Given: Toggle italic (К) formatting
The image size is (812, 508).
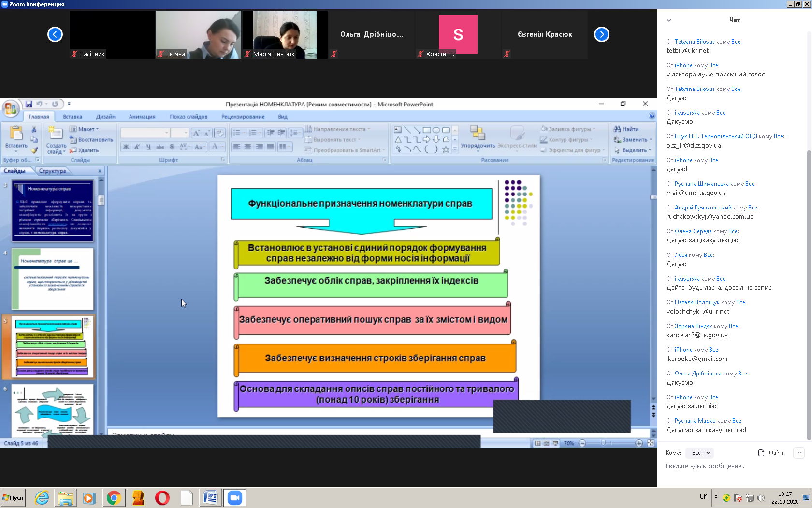Looking at the screenshot, I should coord(137,147).
